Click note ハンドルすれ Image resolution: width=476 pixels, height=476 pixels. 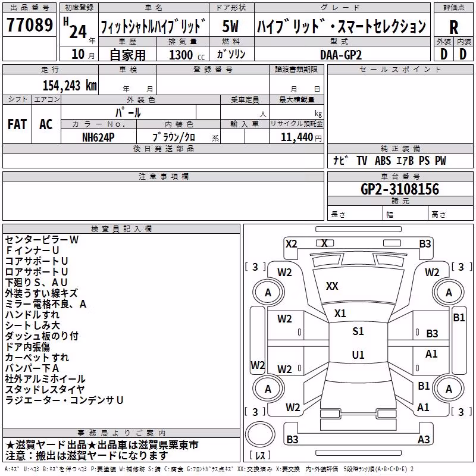coord(32,315)
